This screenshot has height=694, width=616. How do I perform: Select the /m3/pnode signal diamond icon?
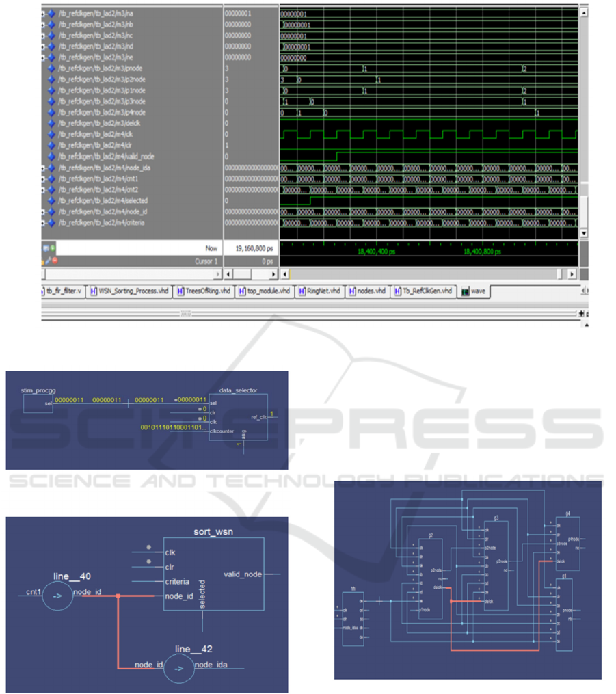tap(51, 69)
